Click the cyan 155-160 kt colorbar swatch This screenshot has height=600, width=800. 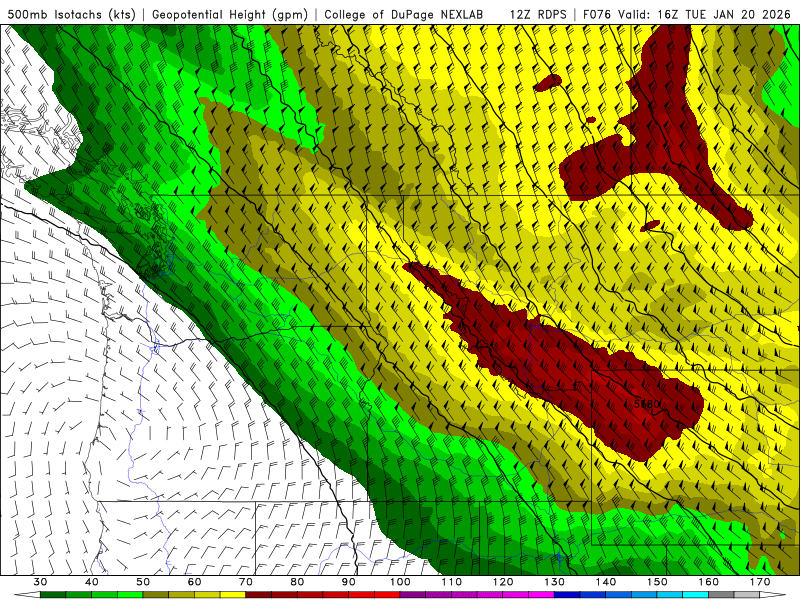[x=696, y=595]
